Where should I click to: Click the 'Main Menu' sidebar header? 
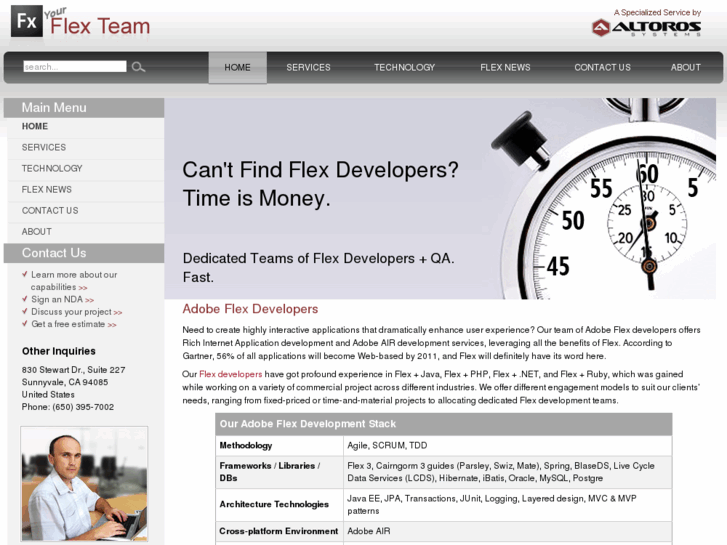point(84,108)
